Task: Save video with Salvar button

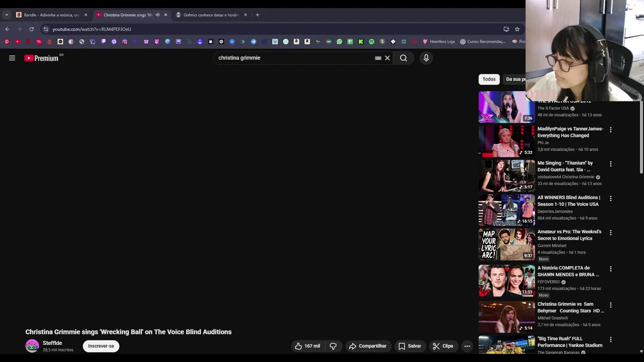Action: point(410,346)
